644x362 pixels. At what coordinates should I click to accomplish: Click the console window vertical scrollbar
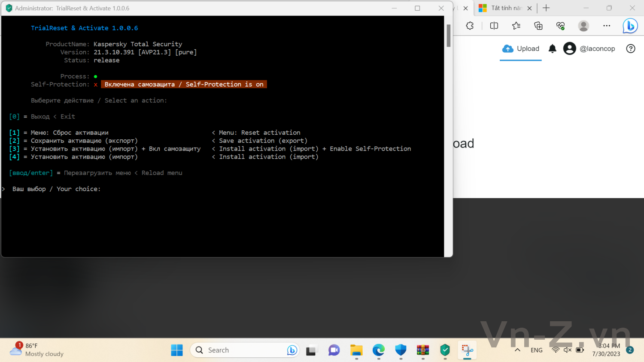[448, 36]
